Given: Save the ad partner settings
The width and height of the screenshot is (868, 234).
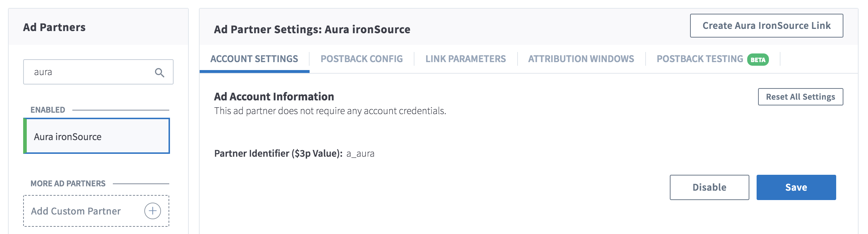Looking at the screenshot, I should (x=796, y=187).
